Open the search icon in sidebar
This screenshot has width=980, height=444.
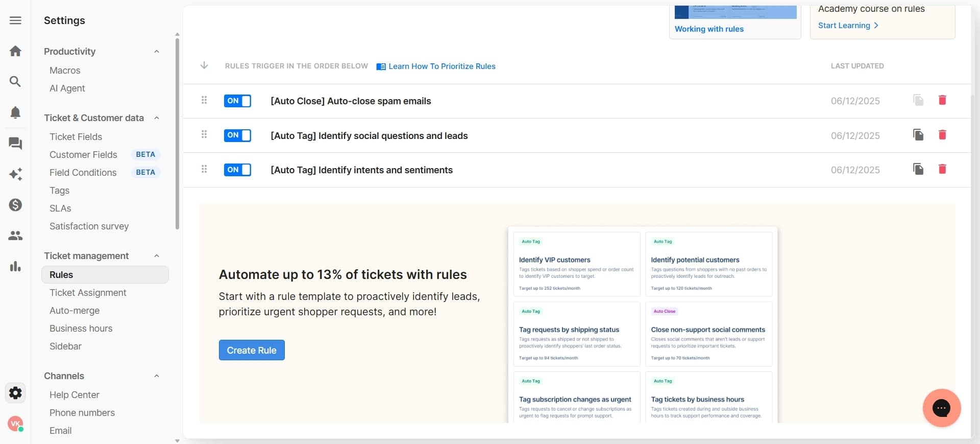click(15, 81)
